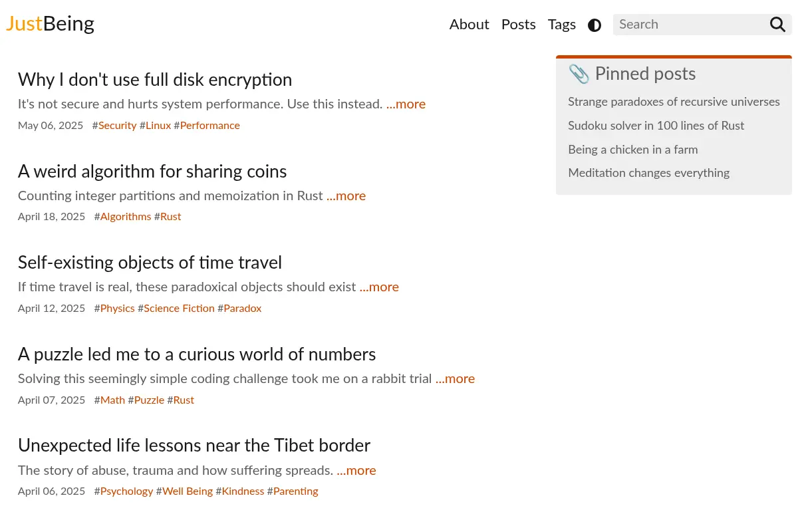Open the Science Fiction tag
Viewport: 798px width, 532px height.
(x=179, y=309)
